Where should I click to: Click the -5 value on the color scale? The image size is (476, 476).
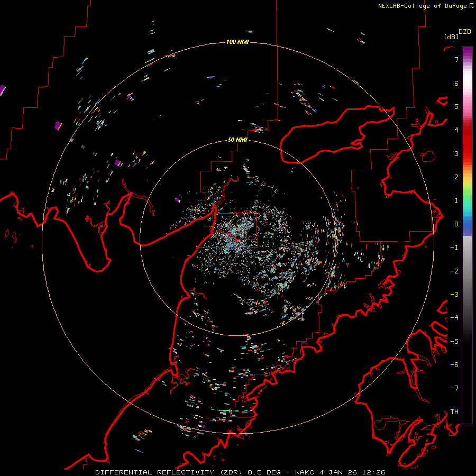click(454, 342)
